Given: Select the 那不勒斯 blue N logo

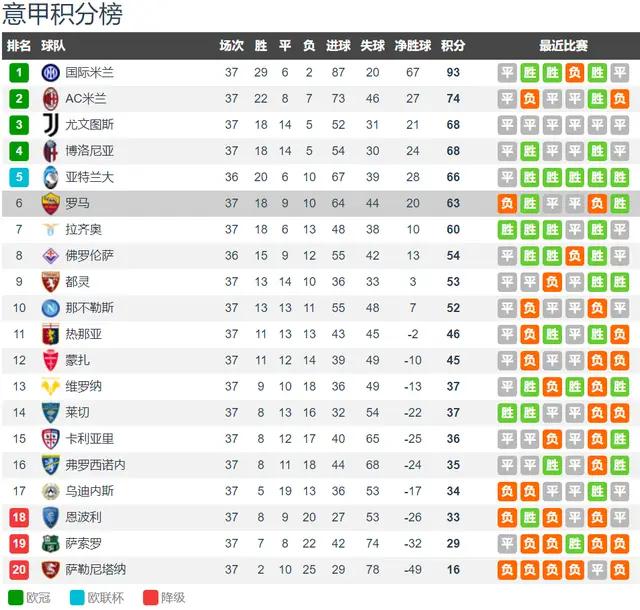Looking at the screenshot, I should 51,308.
